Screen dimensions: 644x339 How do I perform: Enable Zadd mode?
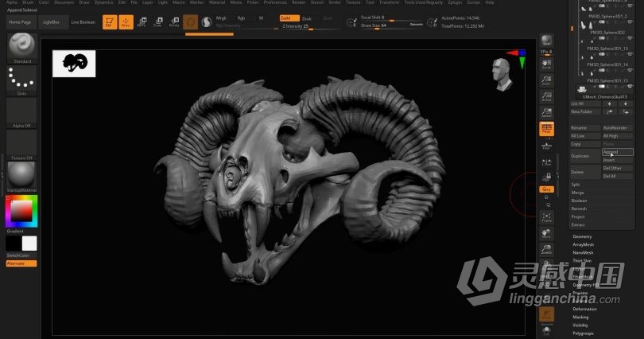point(289,18)
